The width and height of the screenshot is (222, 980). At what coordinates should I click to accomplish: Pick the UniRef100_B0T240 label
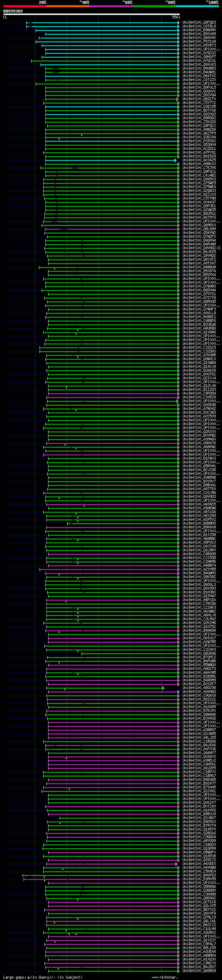pyautogui.click(x=199, y=806)
